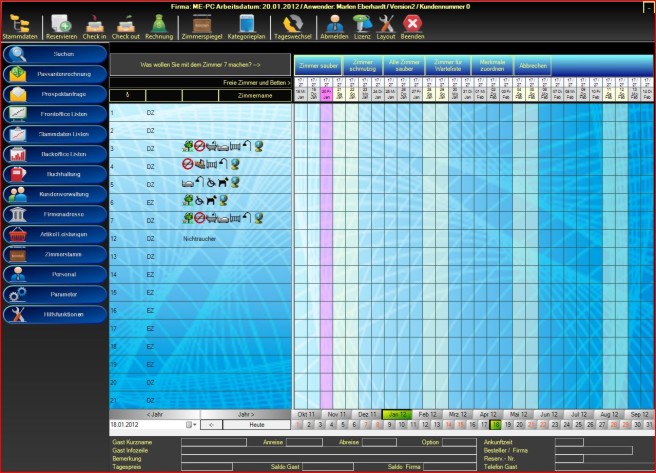Open the Layout tools icon
Viewport: 656px width, 473px height.
tap(386, 27)
